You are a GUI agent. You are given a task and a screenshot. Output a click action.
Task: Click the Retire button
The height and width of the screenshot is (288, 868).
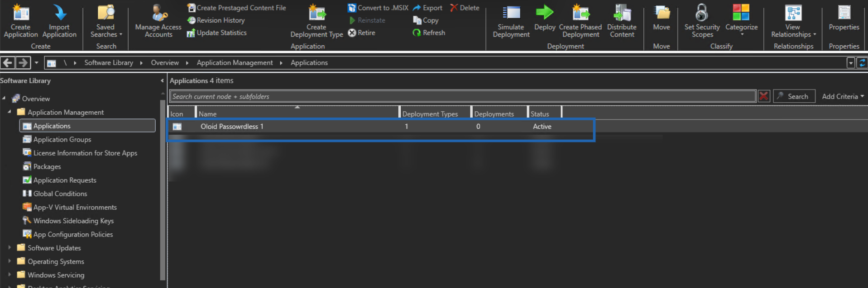pos(361,33)
